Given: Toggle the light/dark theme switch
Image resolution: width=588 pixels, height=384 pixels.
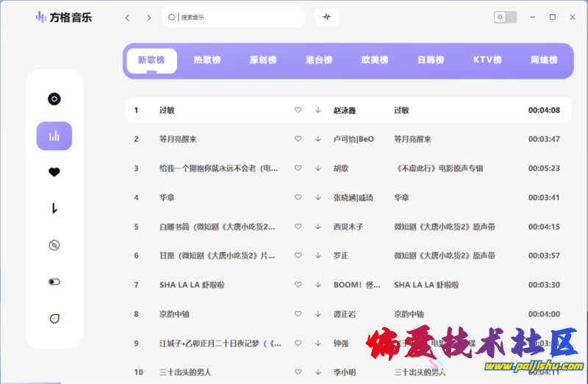Looking at the screenshot, I should (x=505, y=17).
